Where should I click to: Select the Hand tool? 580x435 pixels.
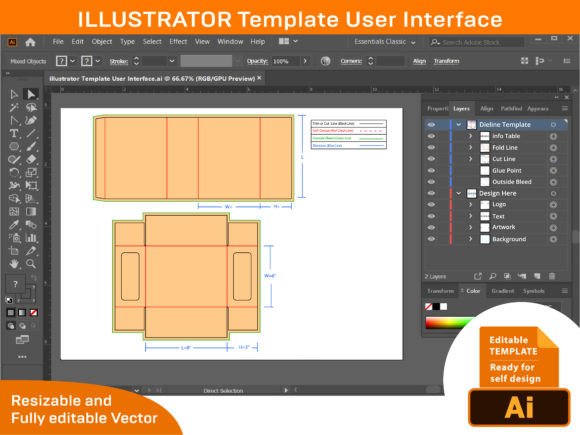tap(14, 264)
